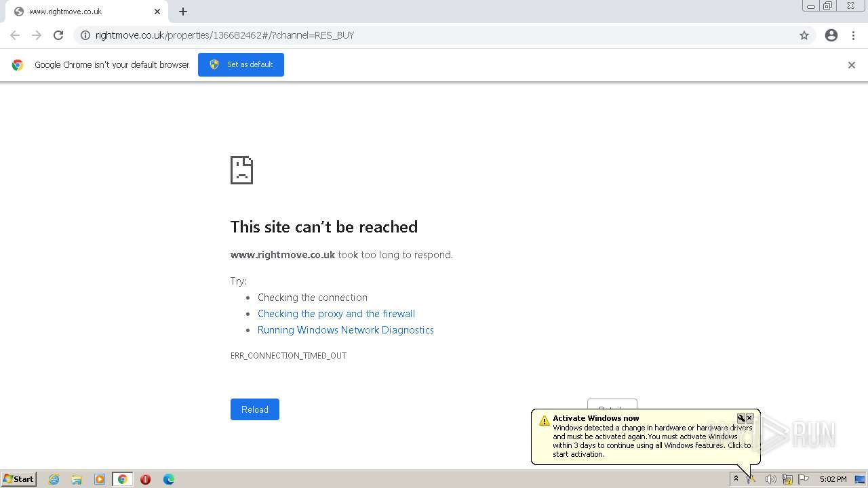Close the Activate Windows balloon

click(x=750, y=418)
